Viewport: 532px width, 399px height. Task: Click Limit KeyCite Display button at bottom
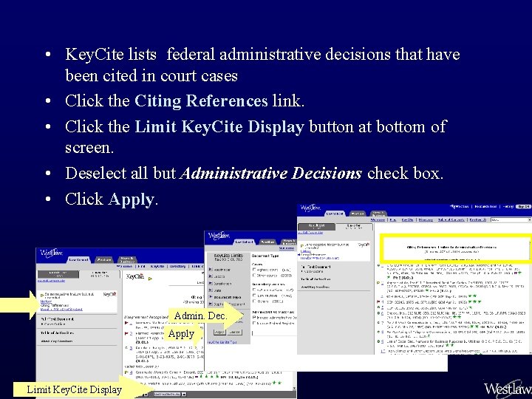pyautogui.click(x=167, y=395)
